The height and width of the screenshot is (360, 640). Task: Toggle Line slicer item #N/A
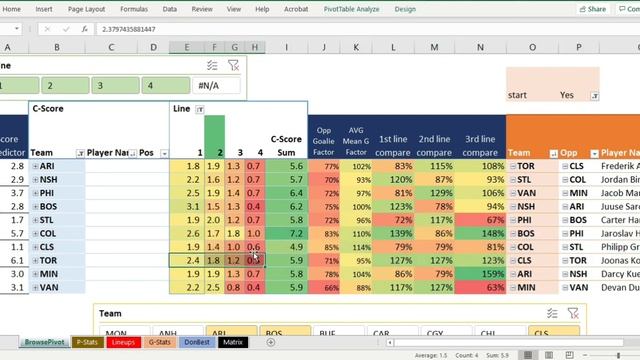coord(216,86)
